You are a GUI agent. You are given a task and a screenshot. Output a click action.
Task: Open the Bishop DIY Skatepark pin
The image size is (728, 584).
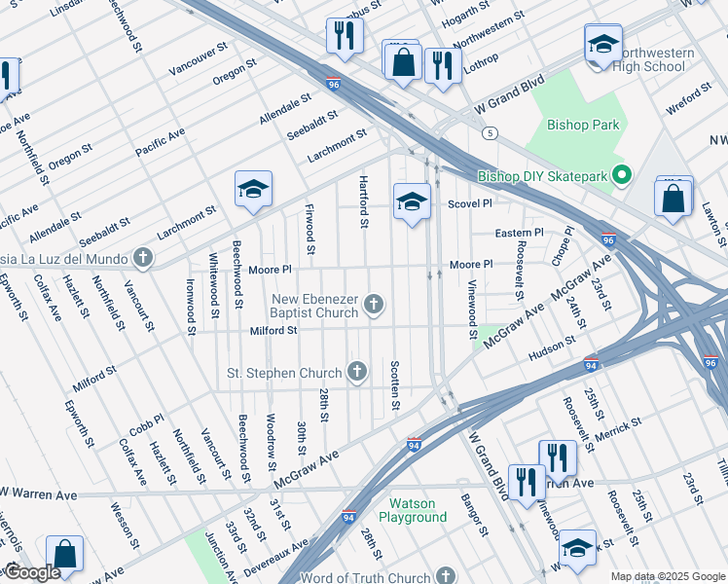(x=622, y=175)
